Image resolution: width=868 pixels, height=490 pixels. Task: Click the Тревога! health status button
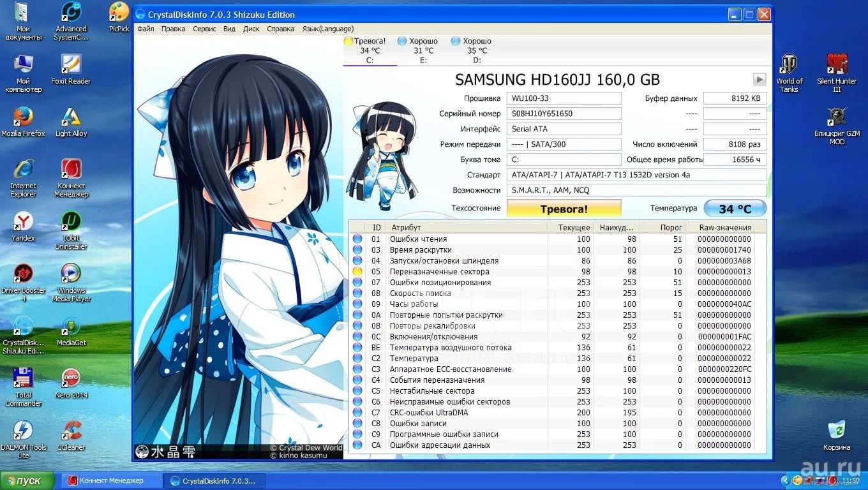564,209
